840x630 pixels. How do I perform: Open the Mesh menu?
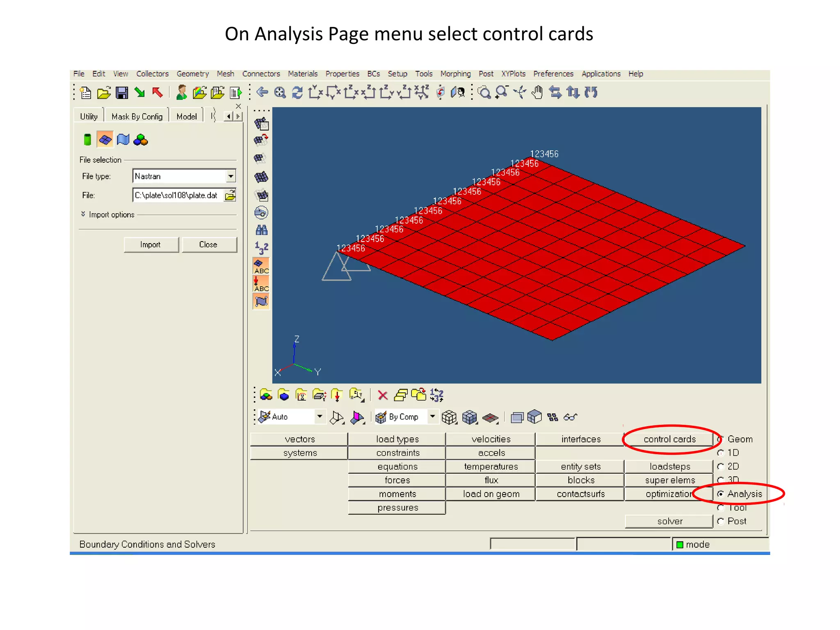click(225, 74)
